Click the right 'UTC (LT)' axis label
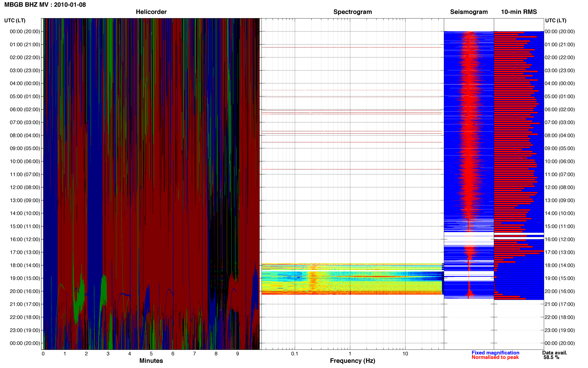This screenshot has width=588, height=368. pos(556,20)
